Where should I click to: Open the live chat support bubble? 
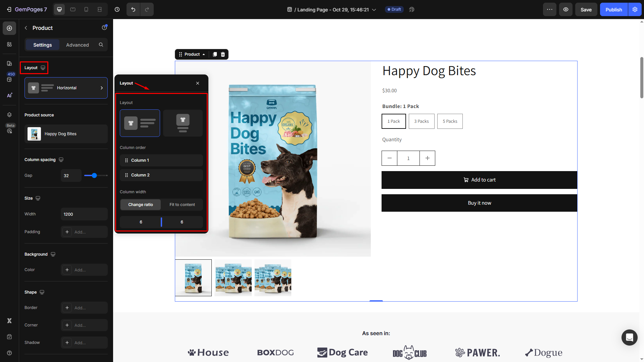pyautogui.click(x=629, y=337)
